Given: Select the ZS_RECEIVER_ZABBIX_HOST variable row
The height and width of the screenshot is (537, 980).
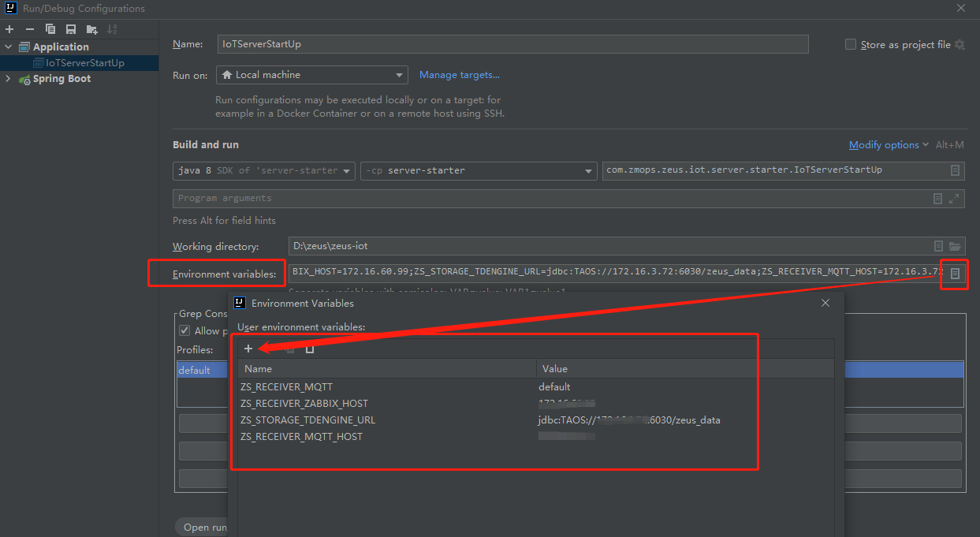Looking at the screenshot, I should [x=536, y=404].
